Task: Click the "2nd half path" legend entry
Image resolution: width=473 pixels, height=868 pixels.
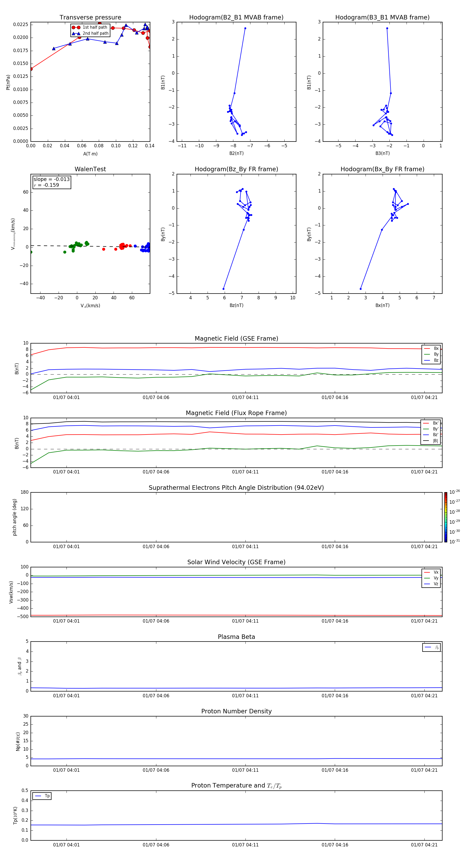Action: 90,33
